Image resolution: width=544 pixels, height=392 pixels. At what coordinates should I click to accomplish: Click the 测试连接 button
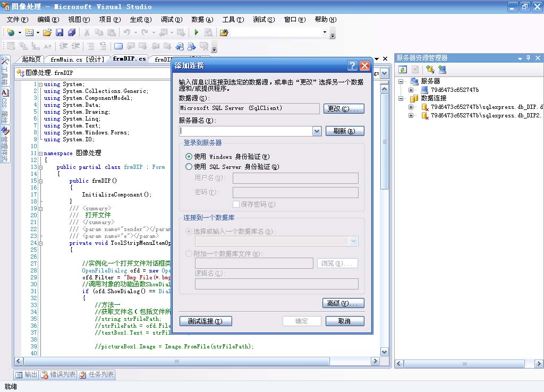206,321
